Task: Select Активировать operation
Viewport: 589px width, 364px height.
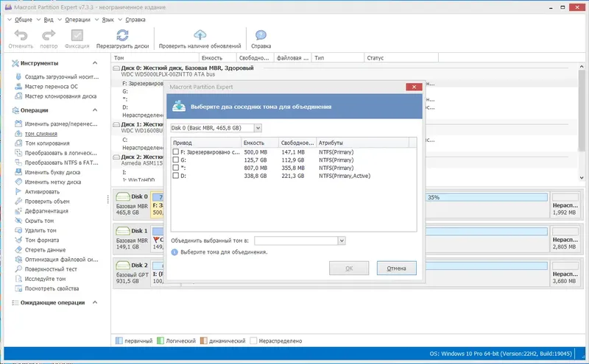Action: (x=42, y=192)
